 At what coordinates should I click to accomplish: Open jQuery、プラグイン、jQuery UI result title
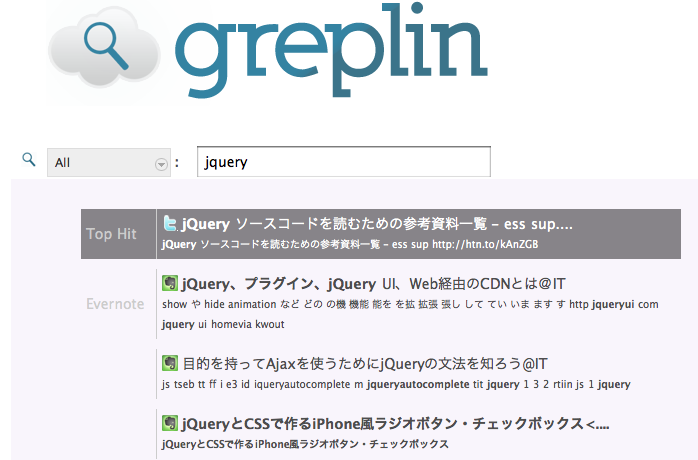pos(373,284)
